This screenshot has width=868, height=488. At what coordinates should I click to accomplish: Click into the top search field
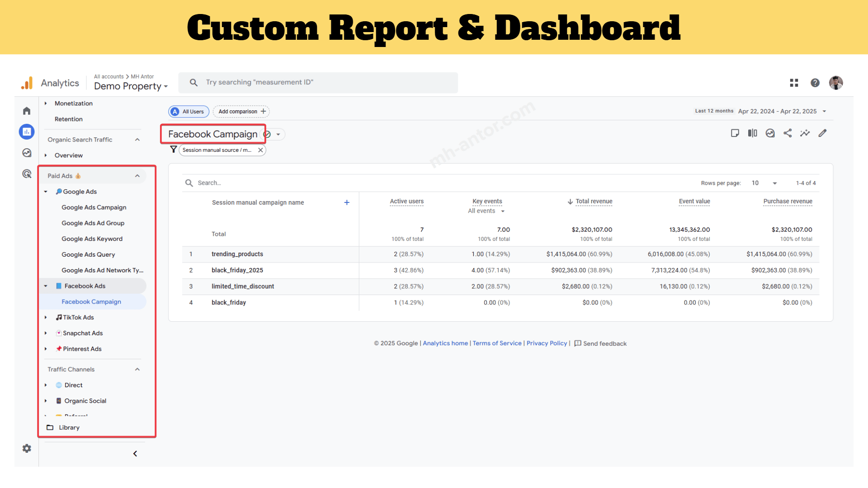318,82
